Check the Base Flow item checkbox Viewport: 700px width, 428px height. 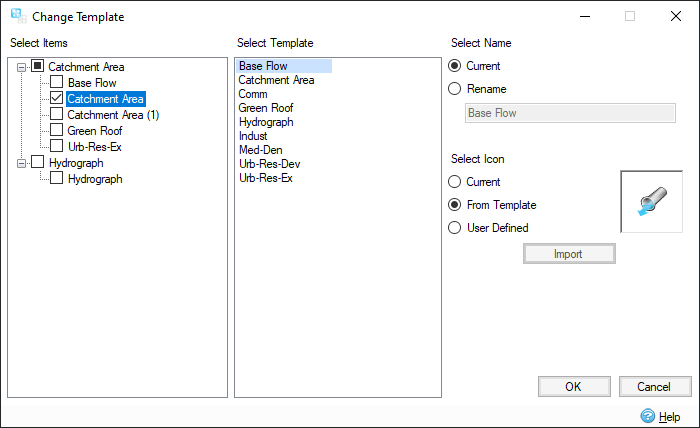[56, 83]
